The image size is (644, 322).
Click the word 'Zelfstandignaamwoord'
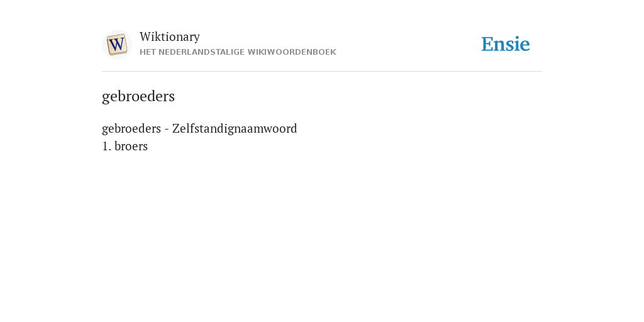pyautogui.click(x=235, y=128)
